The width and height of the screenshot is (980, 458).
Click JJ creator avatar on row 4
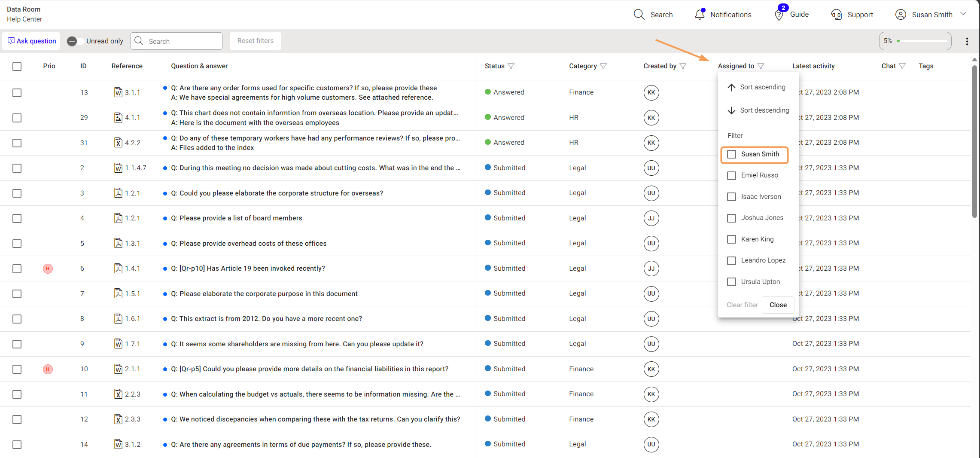tap(651, 218)
